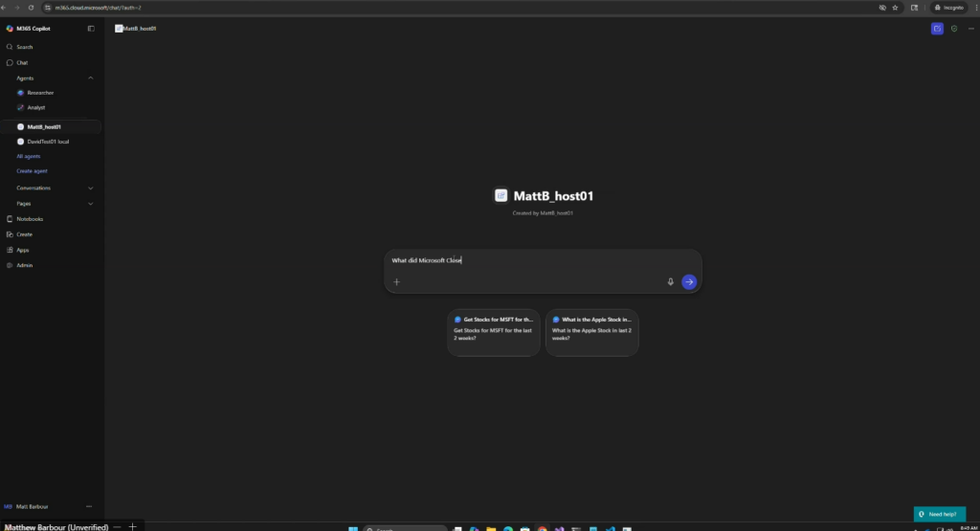Open the browser side panel icon

point(914,8)
